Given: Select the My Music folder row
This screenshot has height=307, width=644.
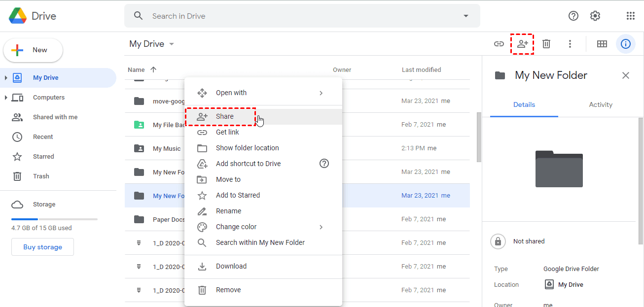Looking at the screenshot, I should coord(297,148).
